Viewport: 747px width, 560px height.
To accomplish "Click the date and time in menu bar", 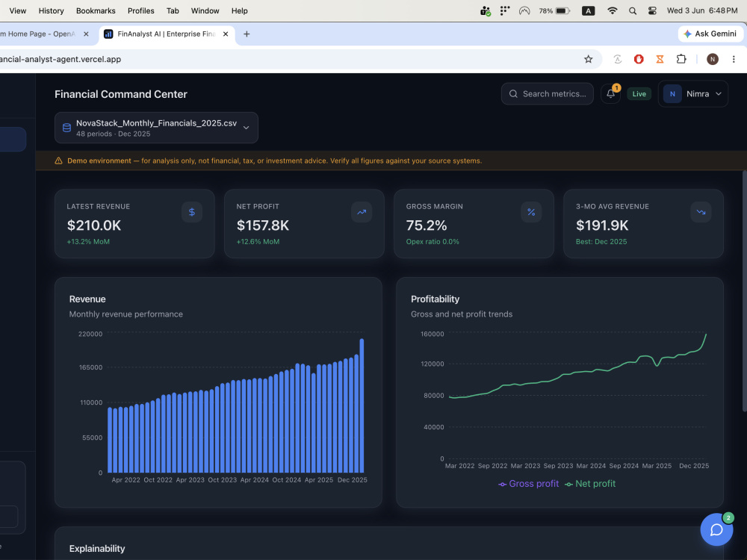I will (702, 10).
